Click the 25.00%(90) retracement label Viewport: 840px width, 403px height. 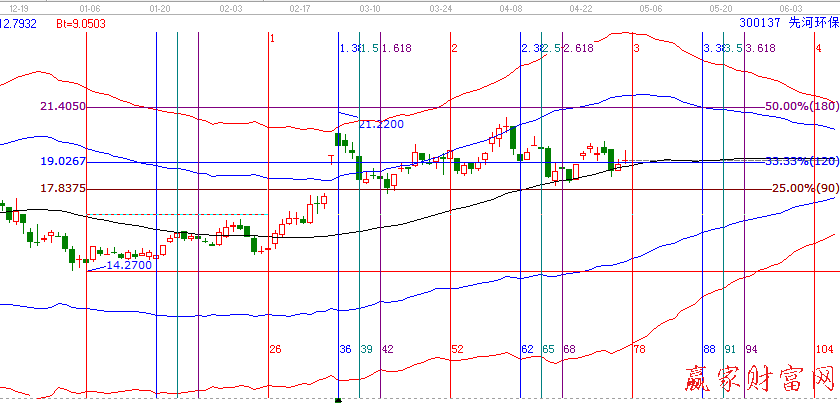coord(804,188)
